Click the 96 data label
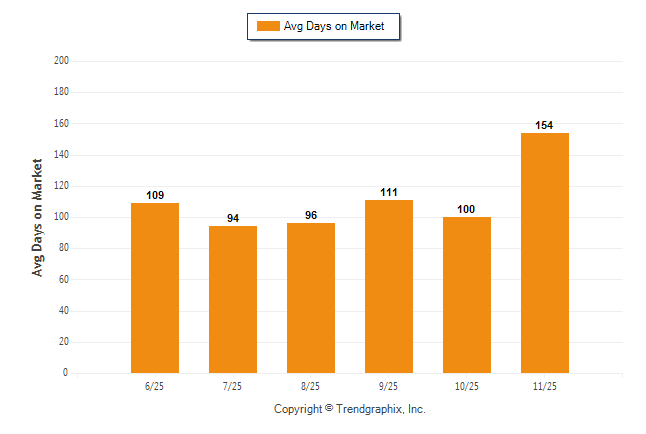Viewport: 646px width, 434px height. coord(311,216)
